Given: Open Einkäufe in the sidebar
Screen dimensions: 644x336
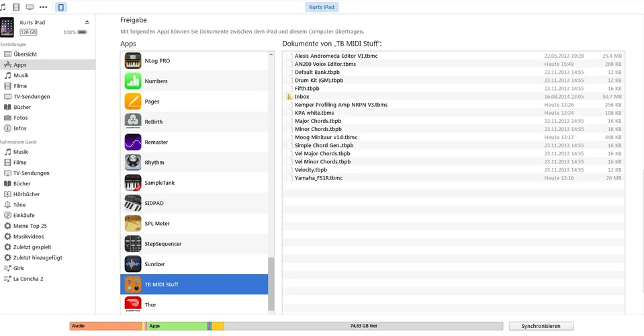Looking at the screenshot, I should (x=48, y=215).
